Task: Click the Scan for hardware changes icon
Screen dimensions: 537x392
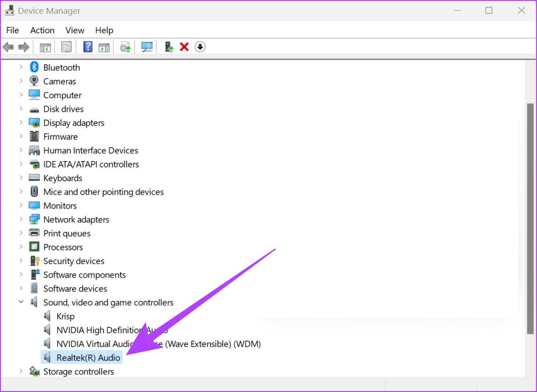Action: pyautogui.click(x=147, y=47)
